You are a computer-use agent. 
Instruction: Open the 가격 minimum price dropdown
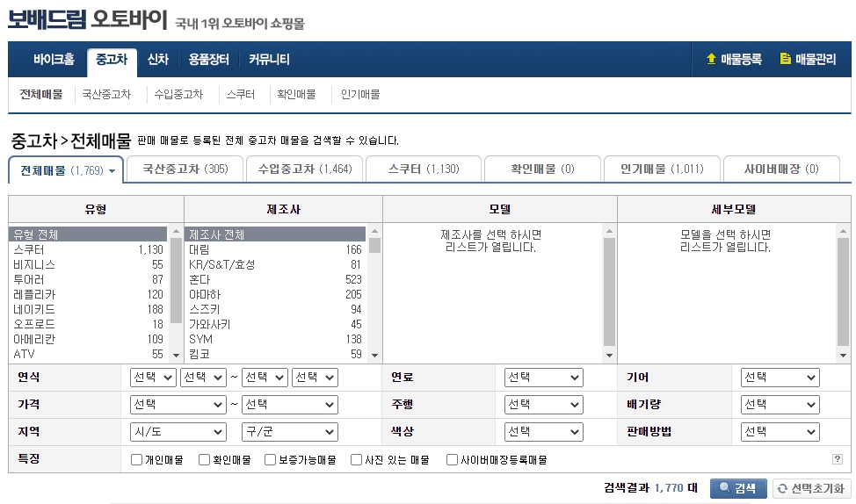click(178, 405)
